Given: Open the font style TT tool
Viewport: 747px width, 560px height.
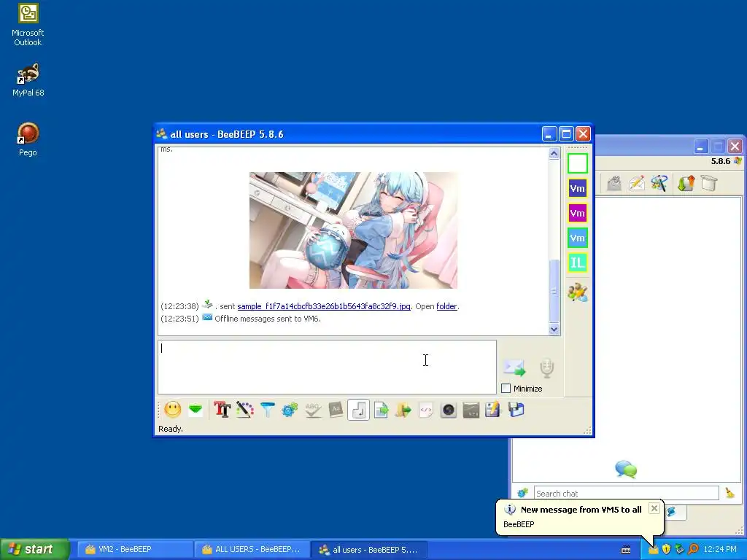Looking at the screenshot, I should (x=222, y=410).
